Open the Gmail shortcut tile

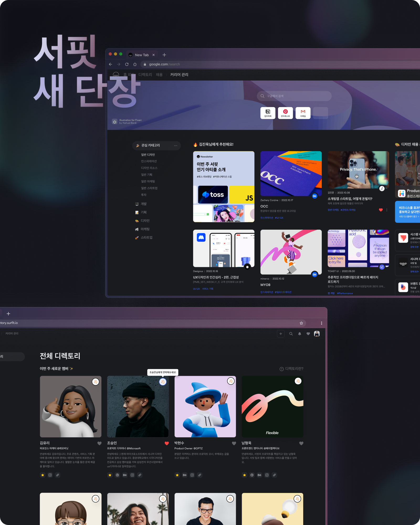pos(303,113)
